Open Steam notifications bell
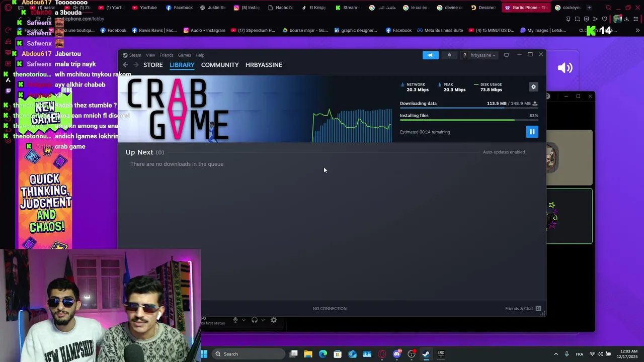The image size is (644, 362). (x=449, y=55)
